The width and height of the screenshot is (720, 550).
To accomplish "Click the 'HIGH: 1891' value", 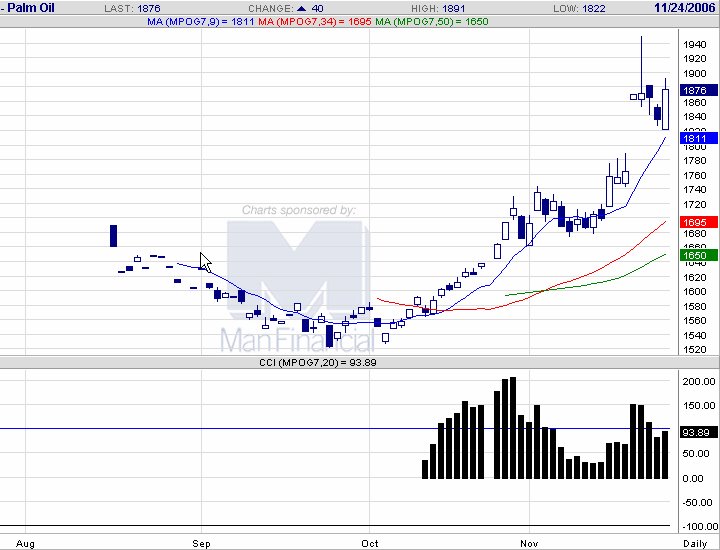I will (438, 8).
